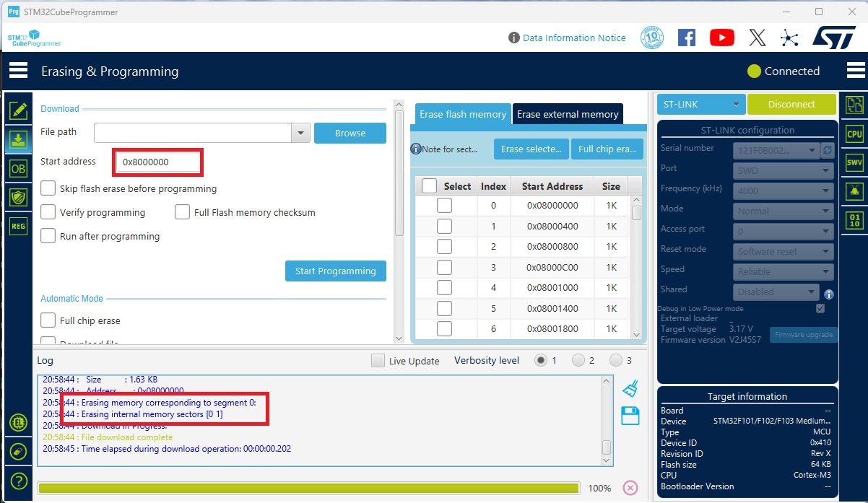Open the OB option bytes panel
868x503 pixels.
point(19,168)
